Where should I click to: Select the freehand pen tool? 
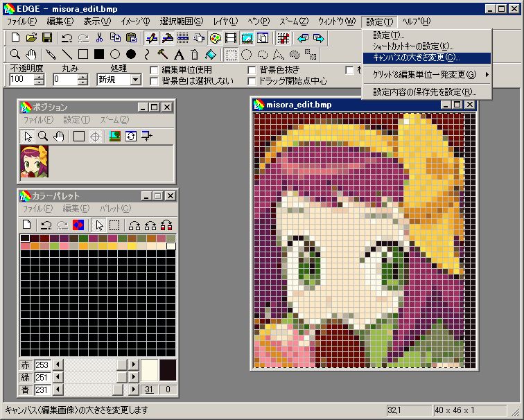pyautogui.click(x=51, y=54)
